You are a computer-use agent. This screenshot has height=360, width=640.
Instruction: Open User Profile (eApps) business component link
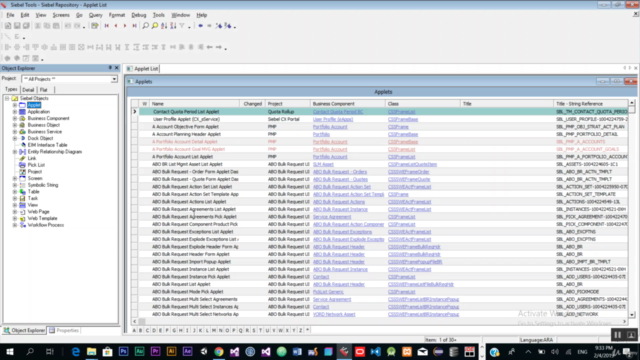pyautogui.click(x=333, y=119)
